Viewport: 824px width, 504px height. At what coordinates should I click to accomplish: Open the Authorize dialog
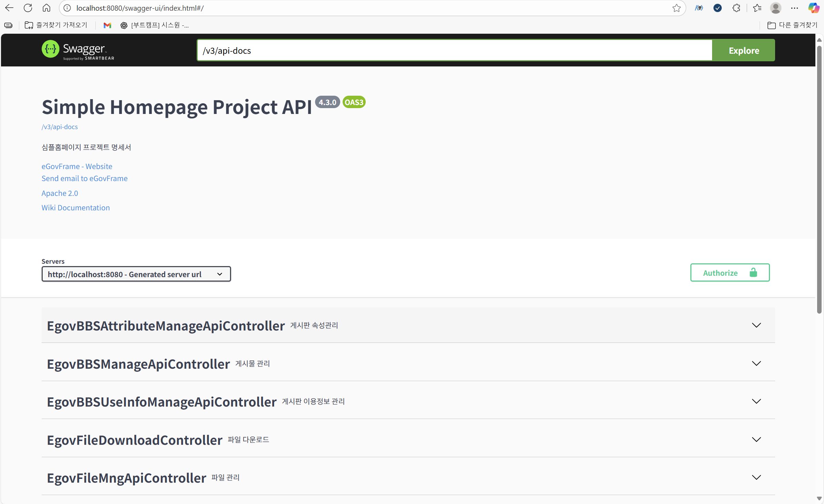point(730,273)
